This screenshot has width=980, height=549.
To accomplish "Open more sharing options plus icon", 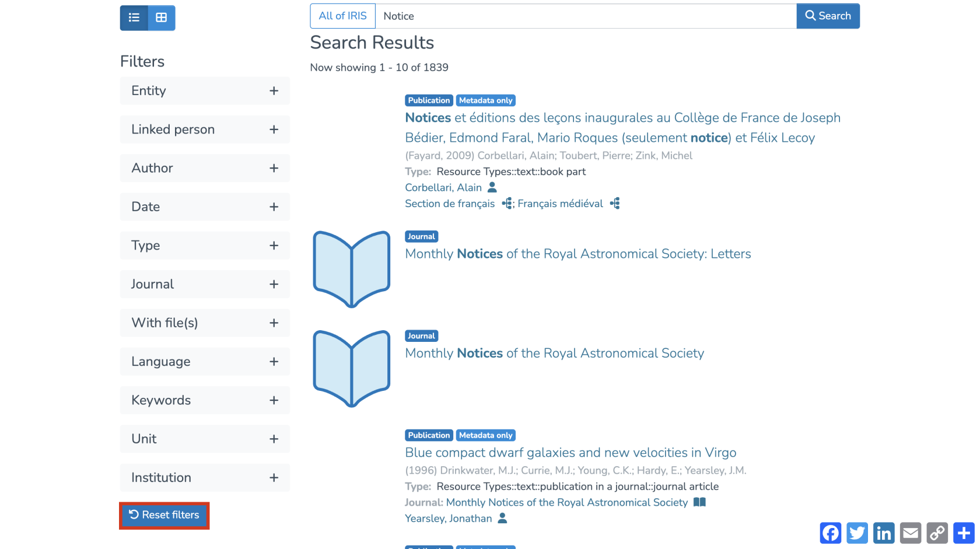I will tap(964, 533).
